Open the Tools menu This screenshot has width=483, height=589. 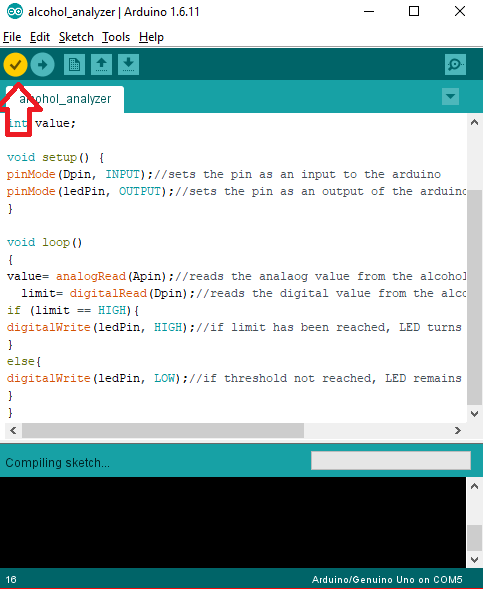coord(116,37)
